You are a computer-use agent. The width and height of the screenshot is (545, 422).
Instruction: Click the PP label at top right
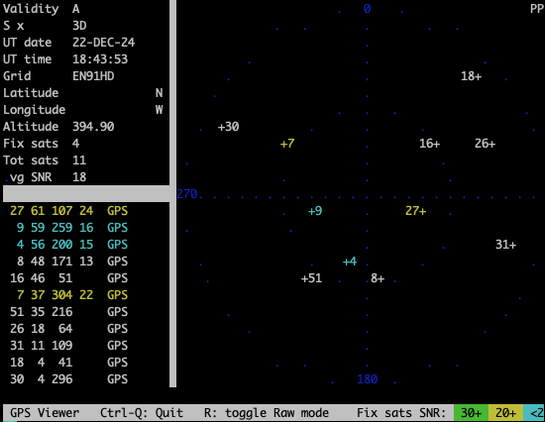click(x=537, y=9)
